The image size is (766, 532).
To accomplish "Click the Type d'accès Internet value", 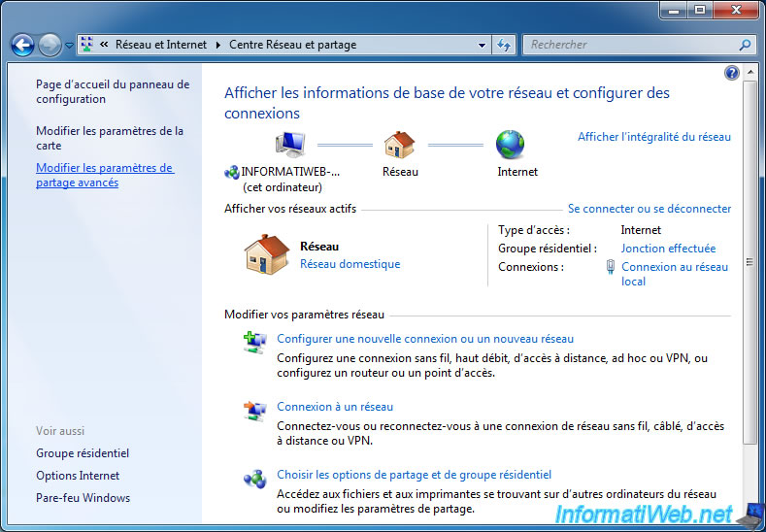I will point(641,230).
